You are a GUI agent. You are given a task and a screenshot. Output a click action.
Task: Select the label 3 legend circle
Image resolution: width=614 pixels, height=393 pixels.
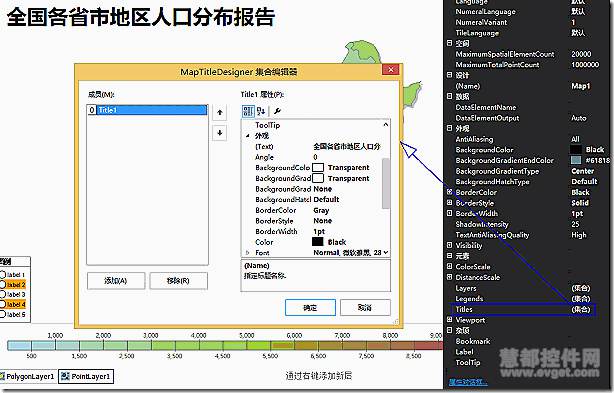pyautogui.click(x=3, y=294)
